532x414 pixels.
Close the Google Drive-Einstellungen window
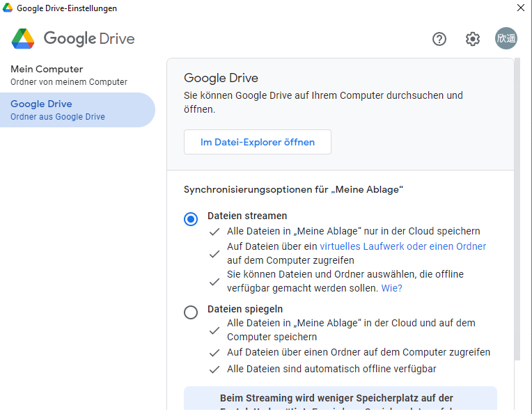pos(520,8)
